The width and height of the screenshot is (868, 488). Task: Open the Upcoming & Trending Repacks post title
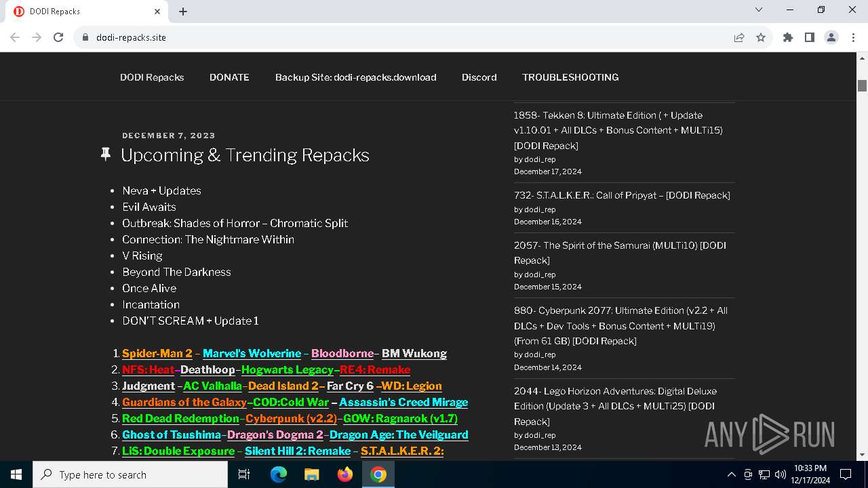[x=245, y=155]
